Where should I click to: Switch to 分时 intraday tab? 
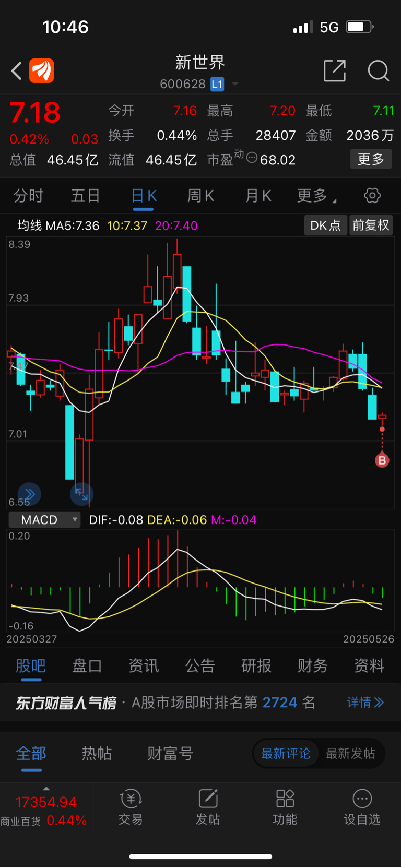click(29, 196)
